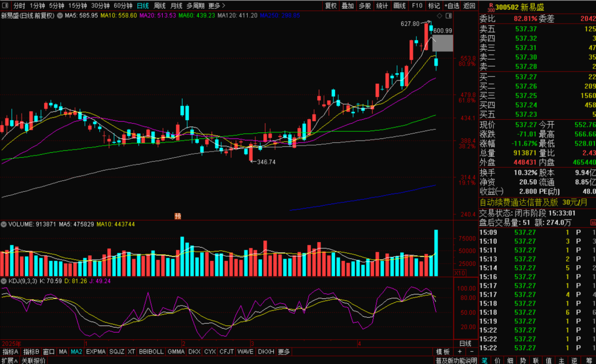Switch to 周线 weekly chart tab
Viewport: 596px width, 364px height.
click(159, 6)
